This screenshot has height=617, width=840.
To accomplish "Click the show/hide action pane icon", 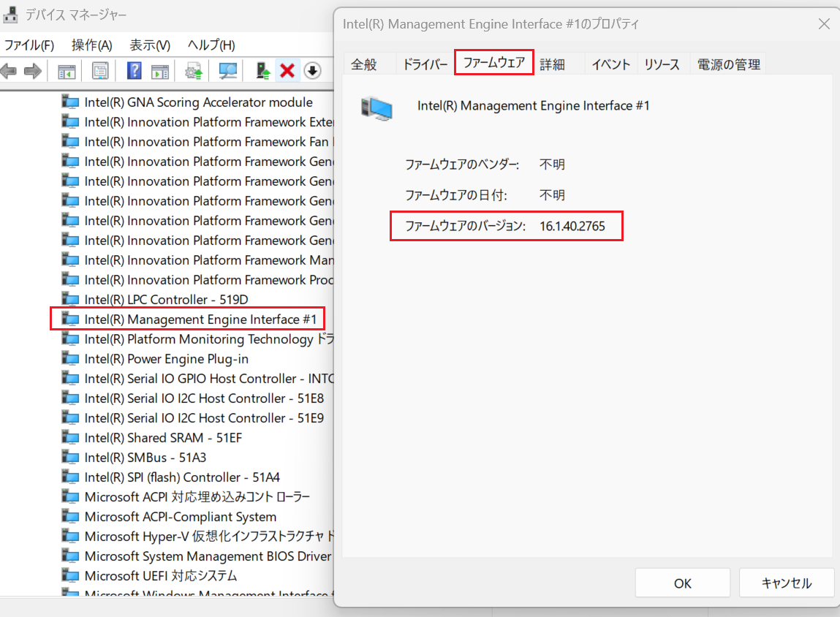I will coord(159,71).
